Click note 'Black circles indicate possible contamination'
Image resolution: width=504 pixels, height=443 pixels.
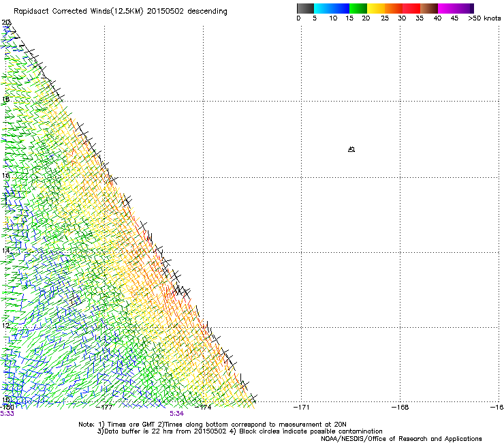point(311,431)
